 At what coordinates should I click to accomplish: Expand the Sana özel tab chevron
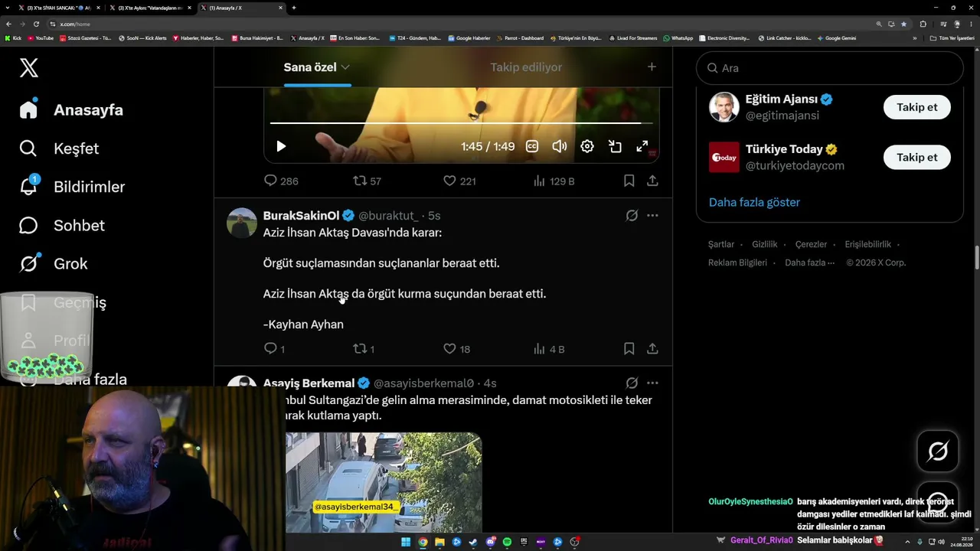(x=345, y=67)
